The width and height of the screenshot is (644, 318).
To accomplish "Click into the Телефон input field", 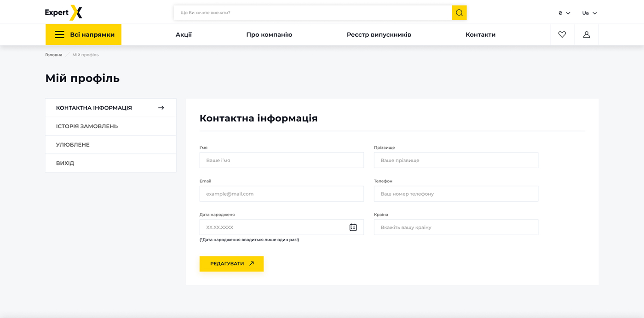I will [x=455, y=194].
